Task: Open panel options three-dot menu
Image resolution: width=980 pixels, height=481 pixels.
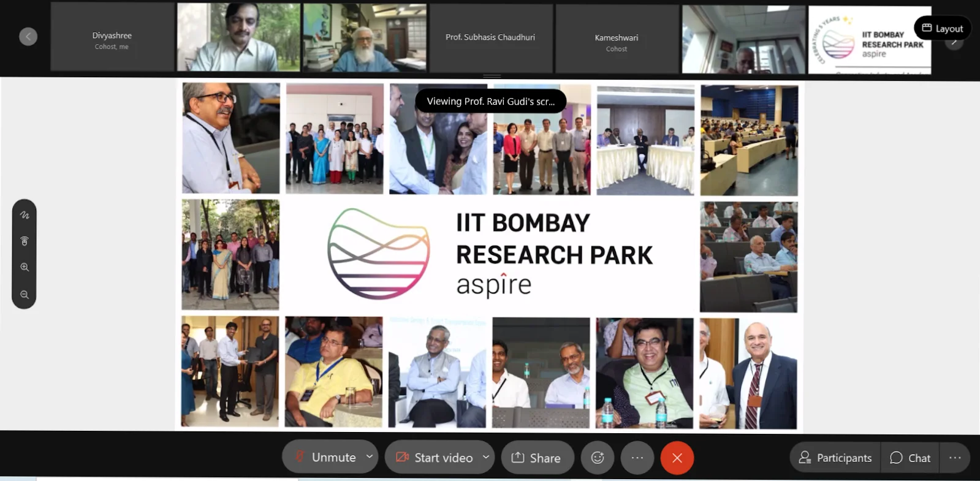Action: 955,458
